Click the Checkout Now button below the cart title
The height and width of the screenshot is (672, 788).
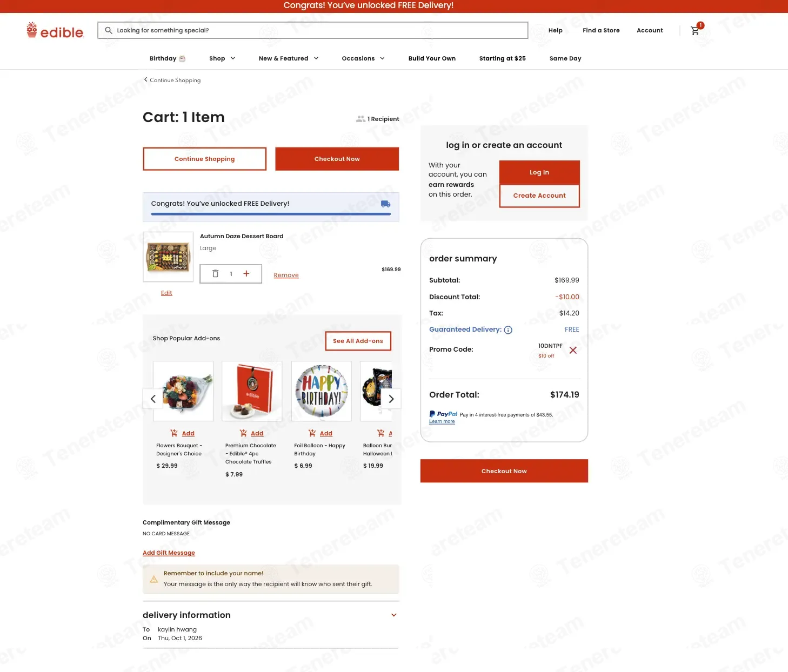click(x=337, y=159)
